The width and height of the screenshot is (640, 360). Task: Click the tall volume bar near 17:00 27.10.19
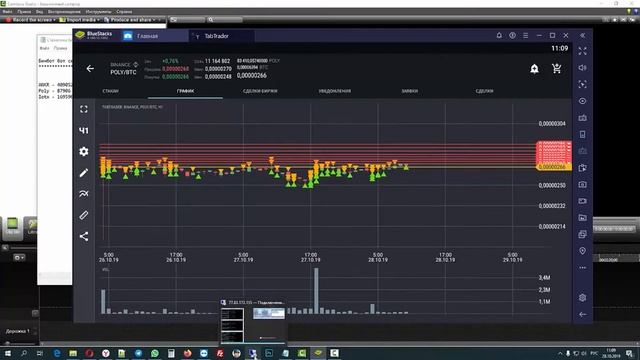coord(316,291)
